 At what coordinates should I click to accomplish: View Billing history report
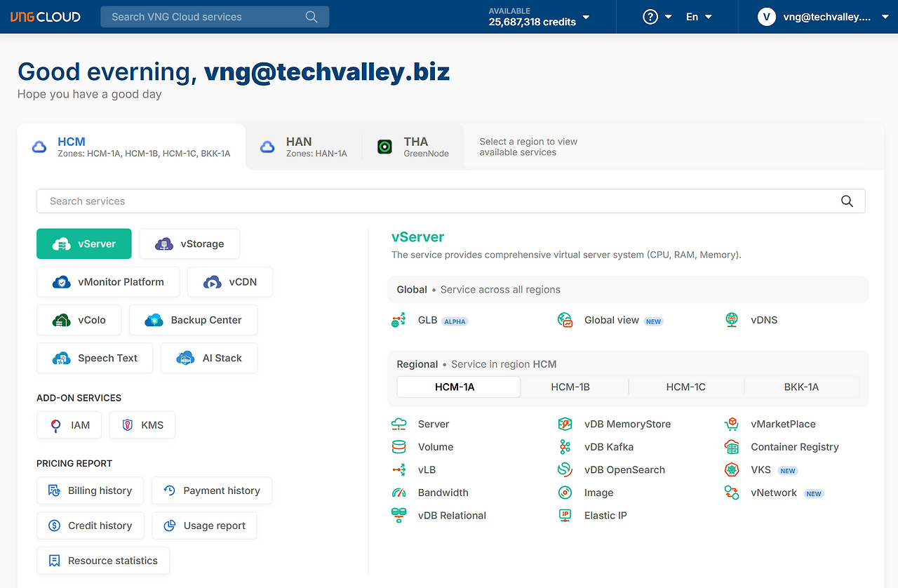pyautogui.click(x=90, y=490)
